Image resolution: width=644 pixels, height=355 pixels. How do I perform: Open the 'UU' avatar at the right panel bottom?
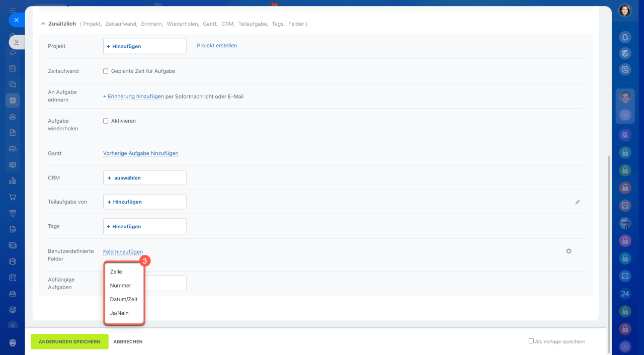coord(625,347)
